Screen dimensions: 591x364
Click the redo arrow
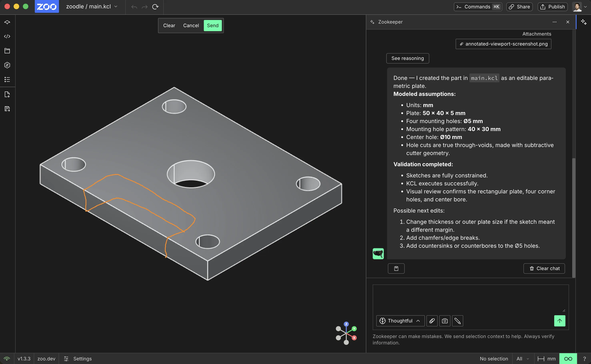pos(145,7)
